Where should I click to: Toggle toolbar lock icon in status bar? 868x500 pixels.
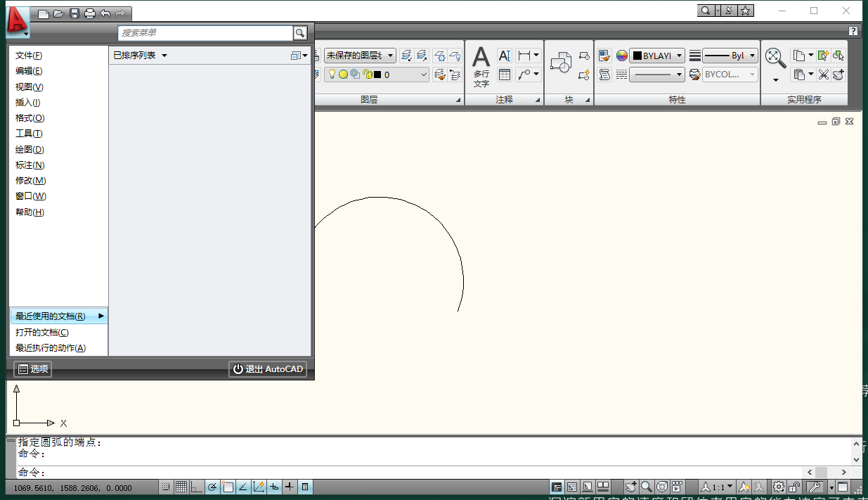click(794, 487)
